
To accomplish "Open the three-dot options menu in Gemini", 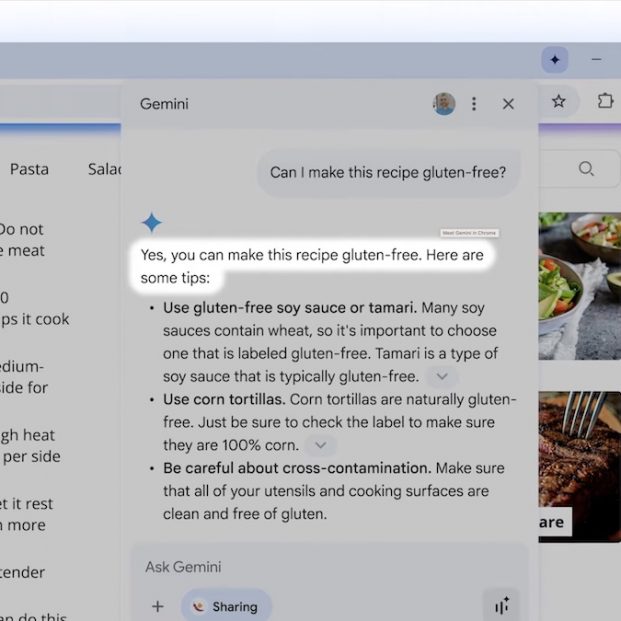I will pyautogui.click(x=474, y=104).
